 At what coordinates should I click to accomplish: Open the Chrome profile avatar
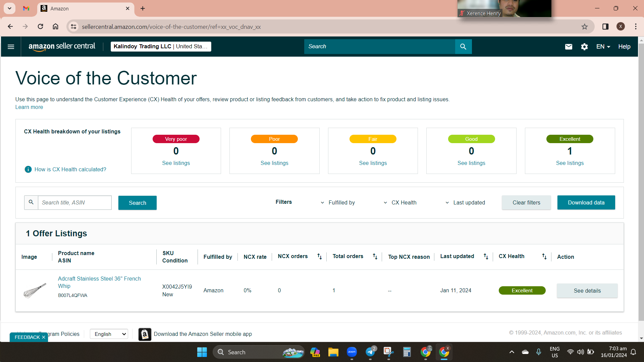[x=621, y=26]
